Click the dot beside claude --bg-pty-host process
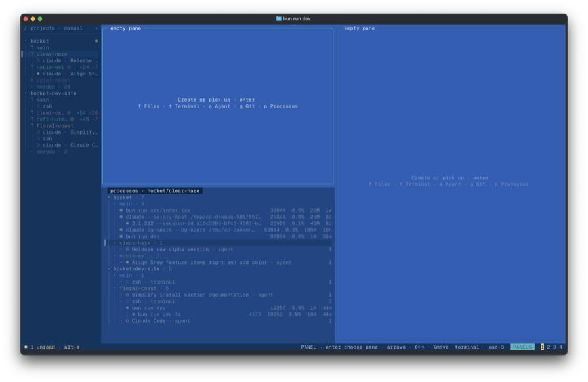This screenshot has height=382, width=588. pos(121,217)
